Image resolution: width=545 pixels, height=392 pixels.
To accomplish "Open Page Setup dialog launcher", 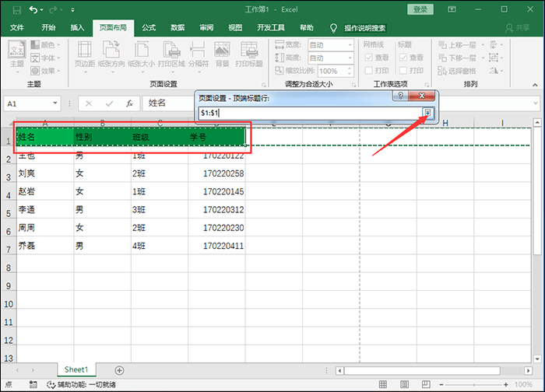I will tap(263, 84).
